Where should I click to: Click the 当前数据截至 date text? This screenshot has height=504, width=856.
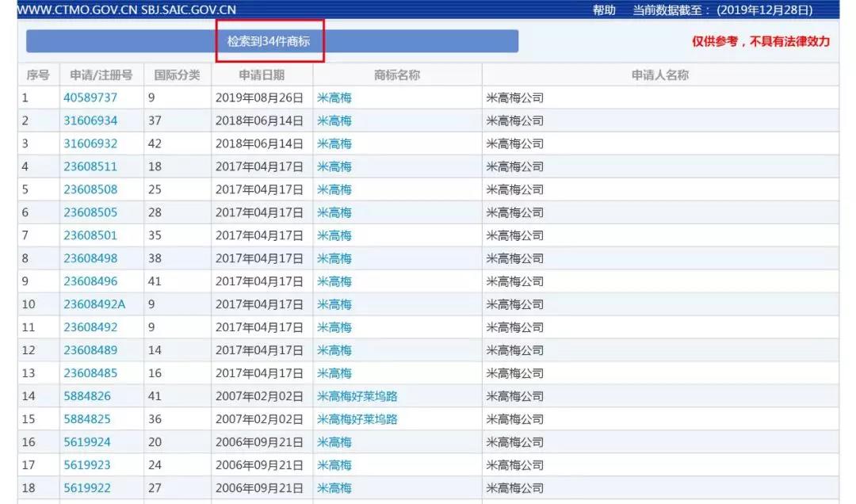point(722,10)
